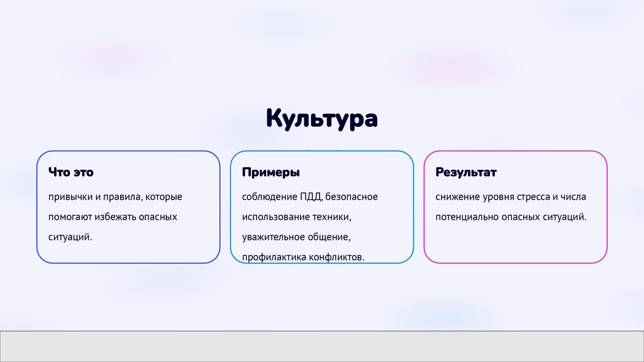Select the text "привычки и правила, которые"
This screenshot has height=362, width=644.
tap(116, 197)
